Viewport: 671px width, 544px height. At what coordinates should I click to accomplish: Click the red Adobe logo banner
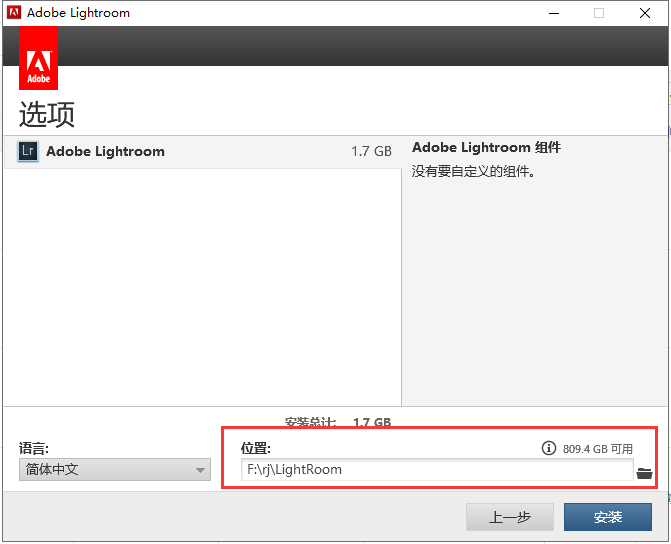39,58
